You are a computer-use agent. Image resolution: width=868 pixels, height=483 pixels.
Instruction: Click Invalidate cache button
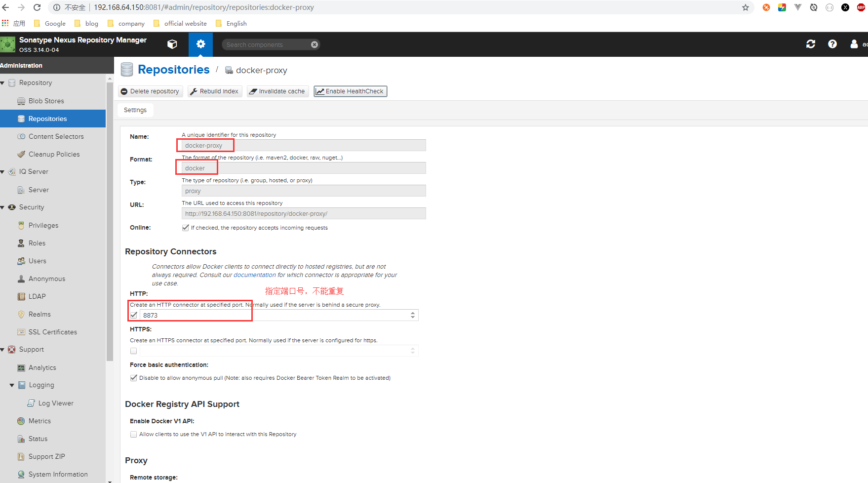click(277, 91)
